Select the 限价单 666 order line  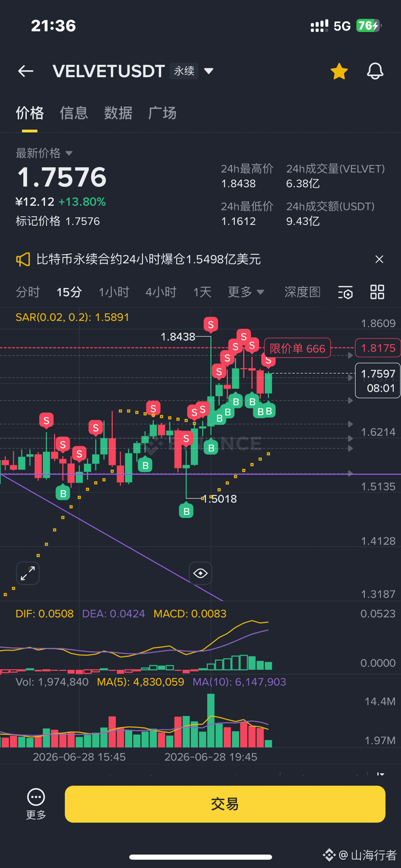(297, 348)
